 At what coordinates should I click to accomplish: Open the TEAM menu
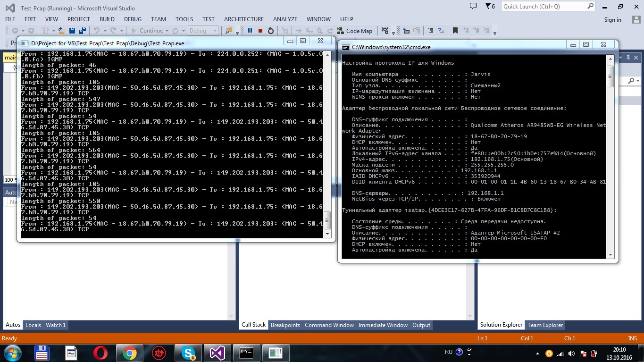pos(159,19)
